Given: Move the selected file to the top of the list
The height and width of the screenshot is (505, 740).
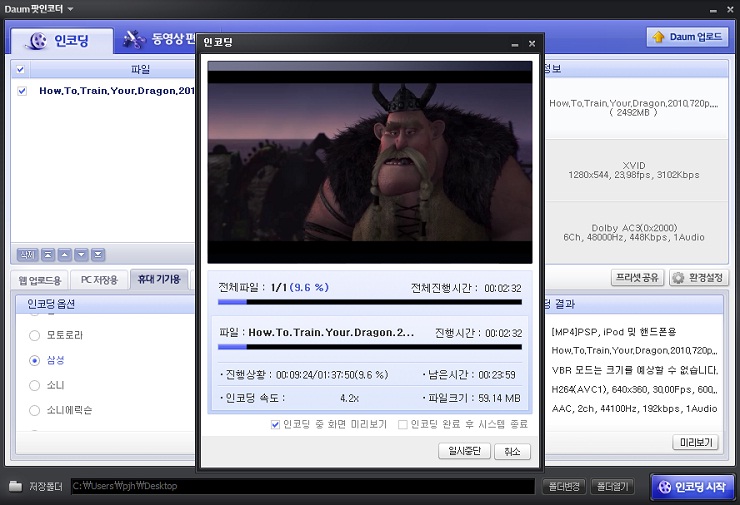Looking at the screenshot, I should (48, 255).
